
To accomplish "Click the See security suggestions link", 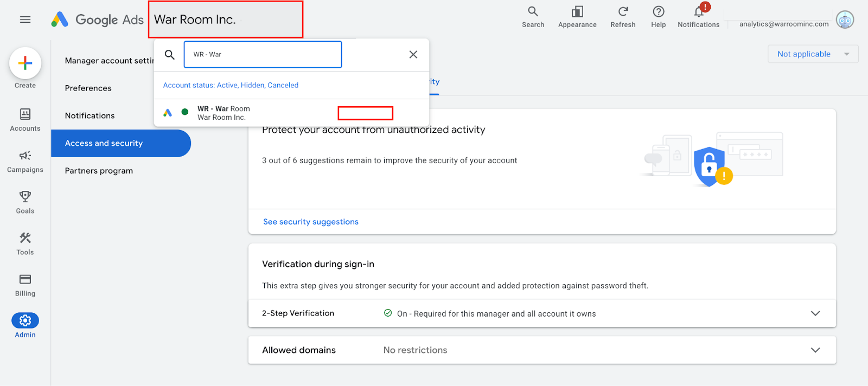I will coord(311,222).
